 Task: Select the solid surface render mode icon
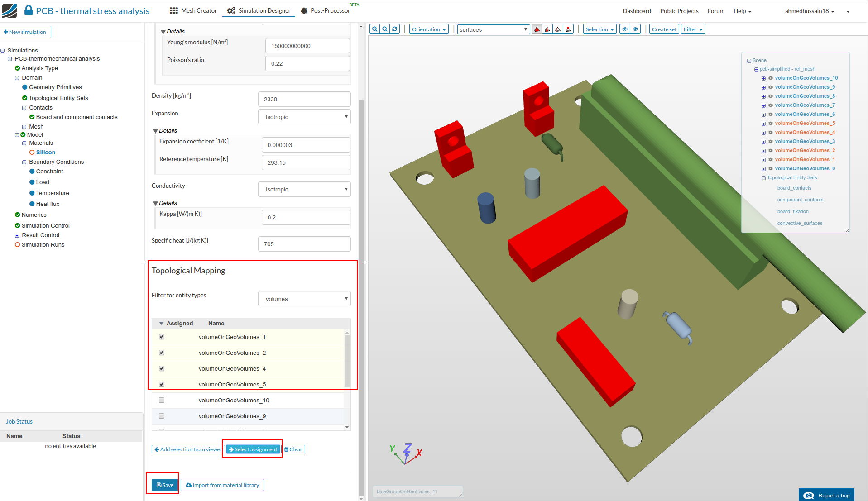tap(537, 29)
